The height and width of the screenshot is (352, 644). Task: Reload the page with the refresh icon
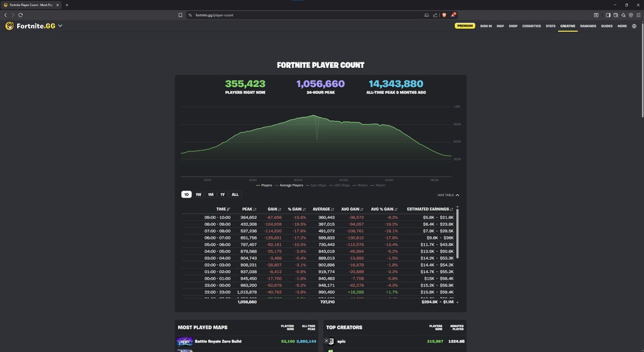(x=20, y=15)
